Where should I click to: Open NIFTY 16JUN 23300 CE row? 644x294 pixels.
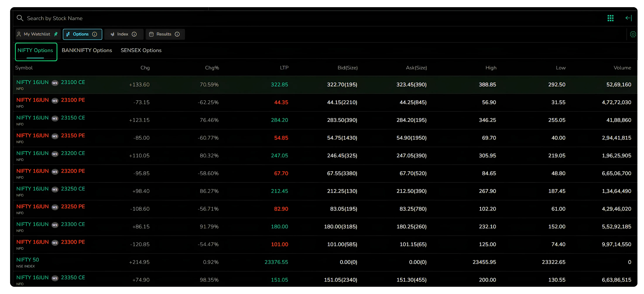[x=325, y=227]
